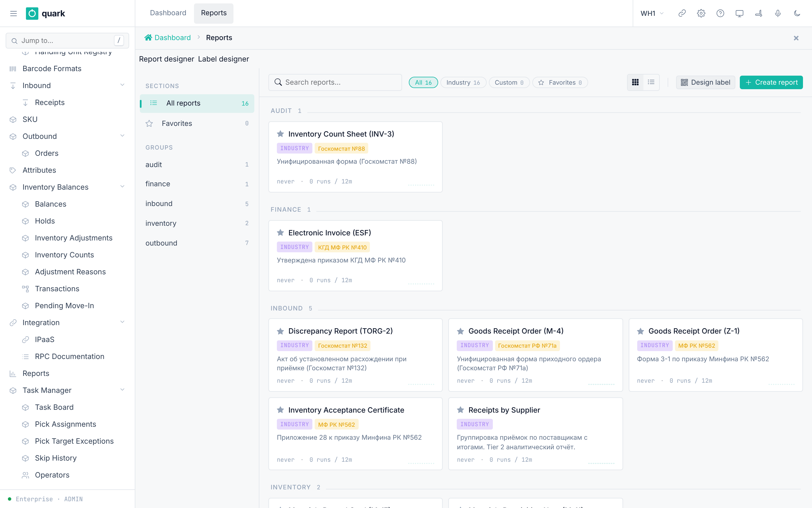The image size is (812, 508).
Task: Switch to the Dashboard tab
Action: pos(168,13)
